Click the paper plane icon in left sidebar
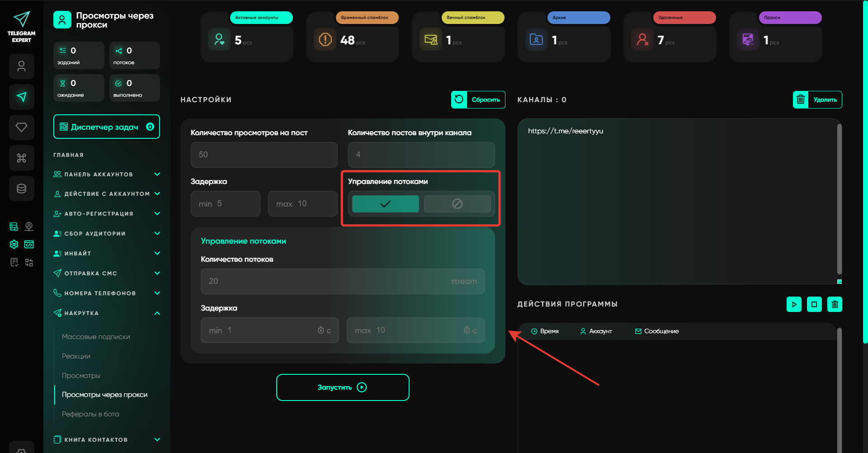The image size is (868, 453). (x=21, y=97)
